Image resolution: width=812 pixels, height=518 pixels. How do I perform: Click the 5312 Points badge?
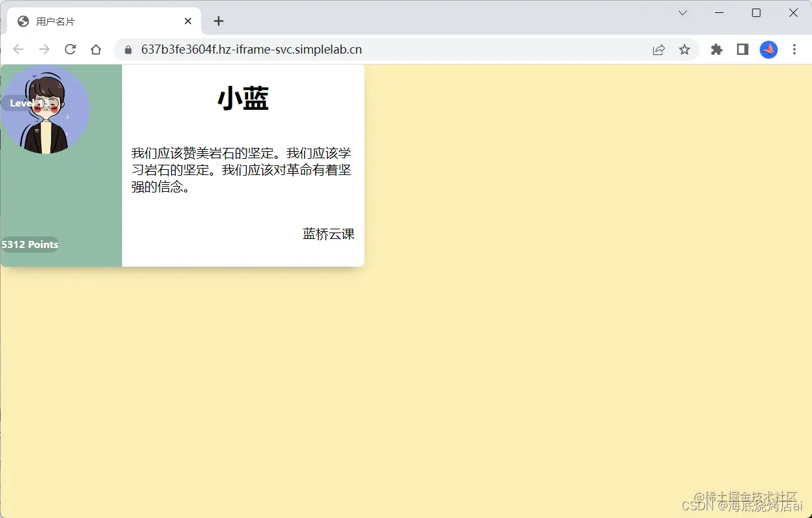tap(30, 244)
